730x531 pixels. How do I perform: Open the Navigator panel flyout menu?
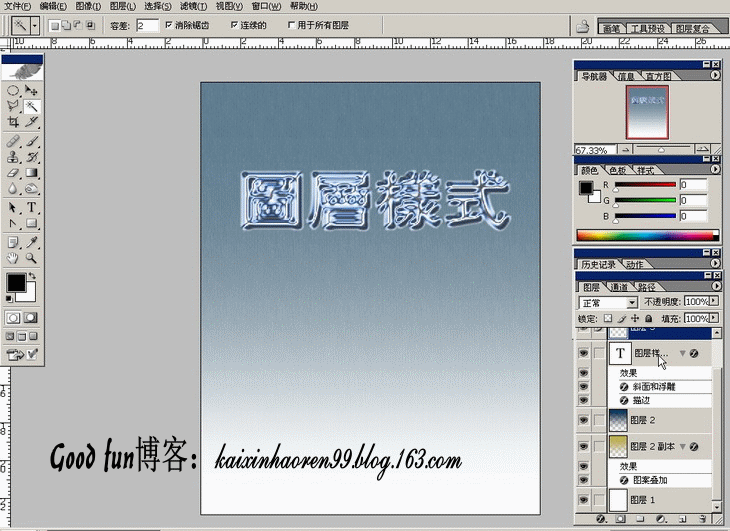pyautogui.click(x=715, y=75)
